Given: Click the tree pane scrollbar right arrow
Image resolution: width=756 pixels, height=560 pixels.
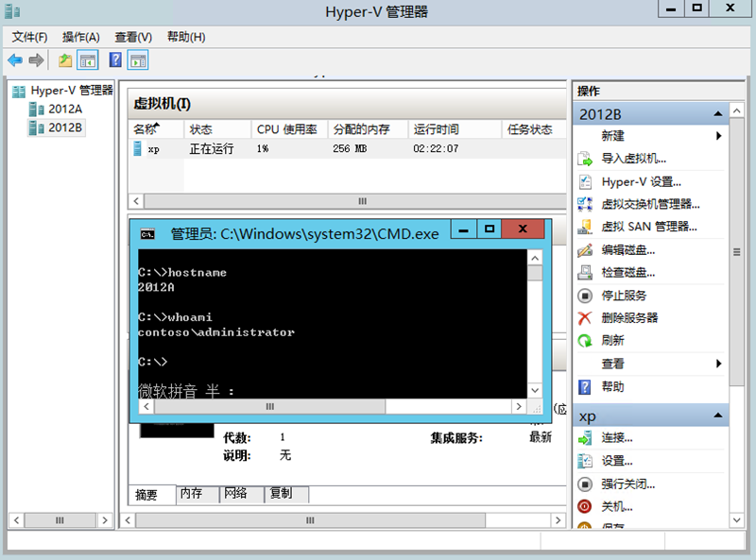Looking at the screenshot, I should 105,520.
